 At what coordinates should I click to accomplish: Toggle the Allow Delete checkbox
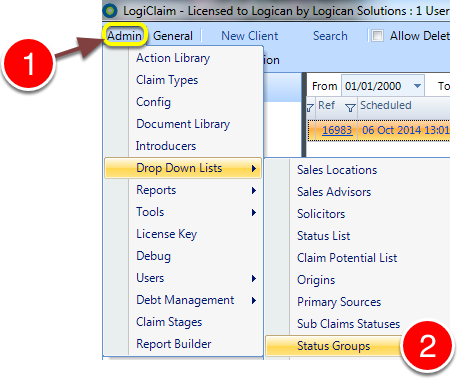(377, 35)
